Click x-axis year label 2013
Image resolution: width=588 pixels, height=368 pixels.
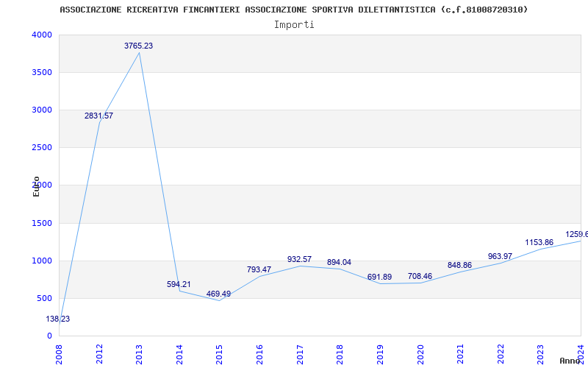139,354
